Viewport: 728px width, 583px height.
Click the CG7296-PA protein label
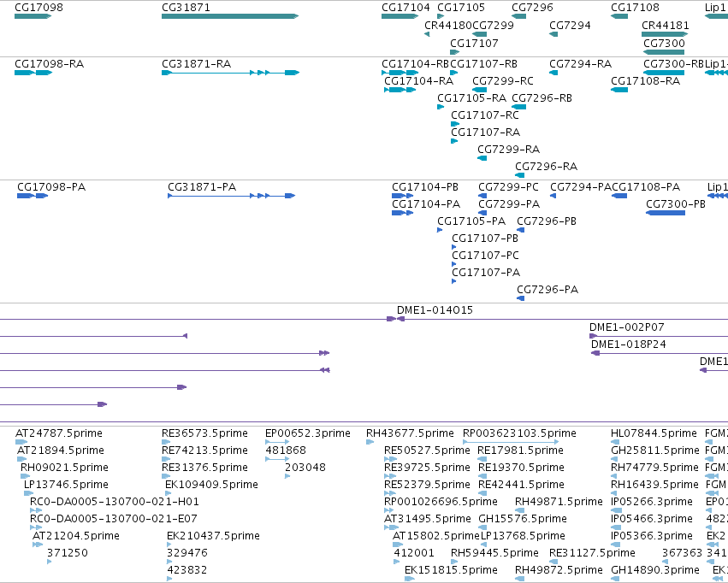coord(547,290)
